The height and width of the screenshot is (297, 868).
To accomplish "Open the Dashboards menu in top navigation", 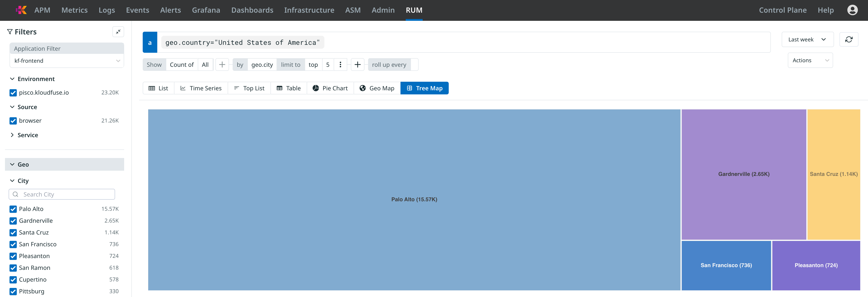I will (252, 10).
